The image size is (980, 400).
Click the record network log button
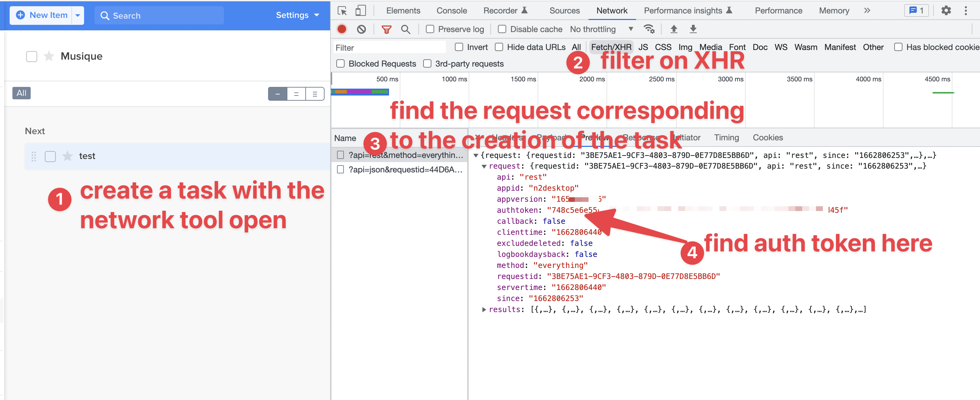tap(341, 29)
